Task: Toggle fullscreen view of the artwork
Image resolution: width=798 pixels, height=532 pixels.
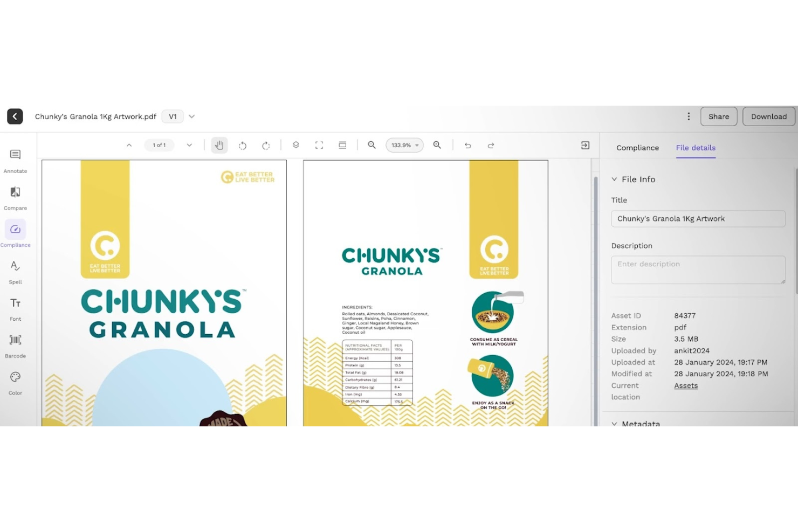Action: tap(319, 145)
